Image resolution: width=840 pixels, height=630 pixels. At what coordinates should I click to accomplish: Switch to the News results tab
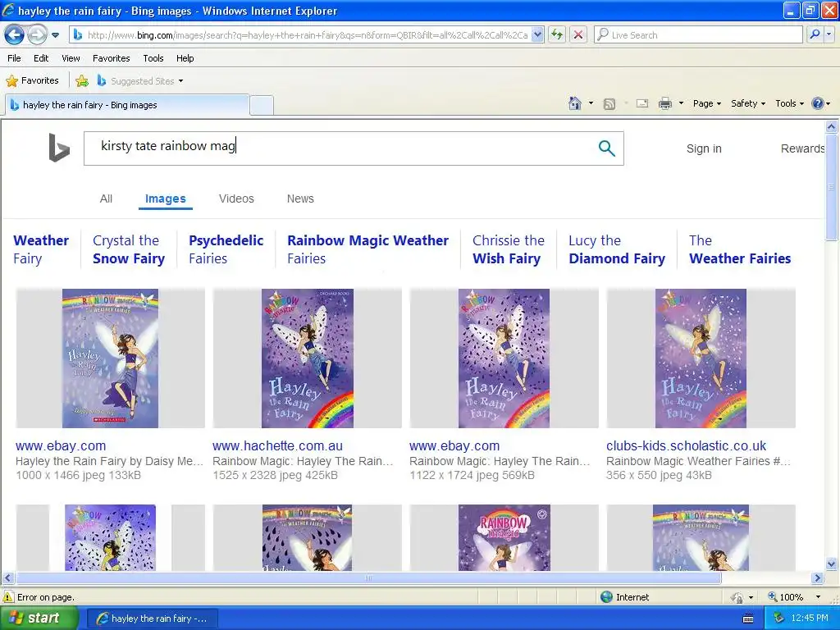(x=300, y=199)
